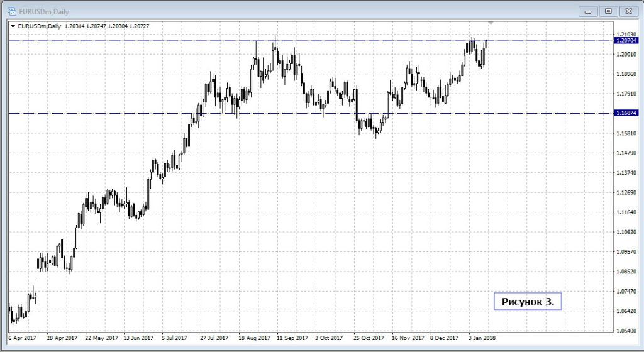
Task: Click the highlighted 1.20704 price label
Action: click(626, 41)
